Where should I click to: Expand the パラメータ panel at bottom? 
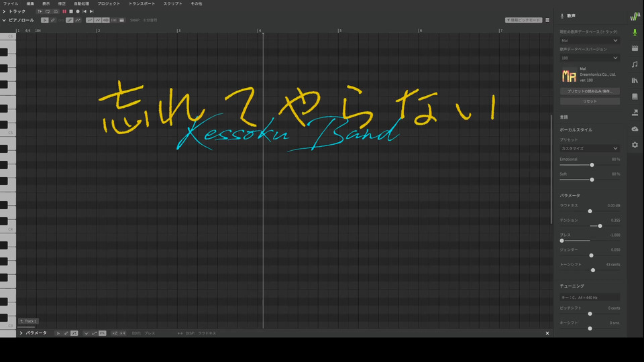(21, 333)
